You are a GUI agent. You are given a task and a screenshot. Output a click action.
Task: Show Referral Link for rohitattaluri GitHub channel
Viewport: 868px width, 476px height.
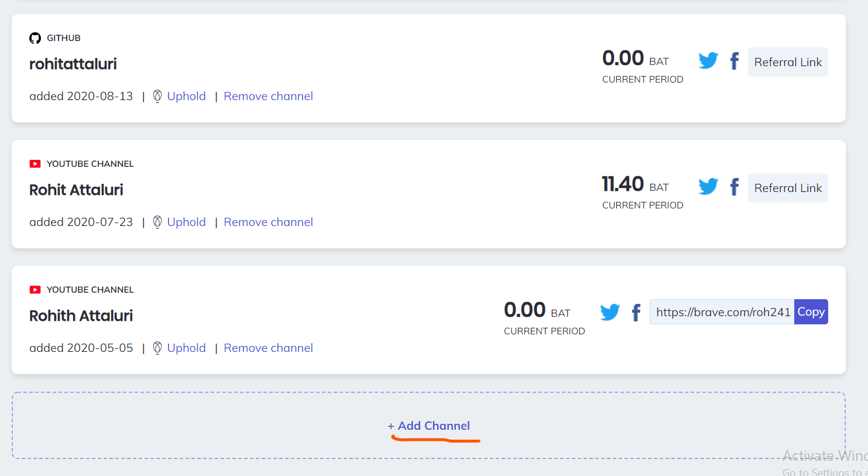click(x=788, y=62)
